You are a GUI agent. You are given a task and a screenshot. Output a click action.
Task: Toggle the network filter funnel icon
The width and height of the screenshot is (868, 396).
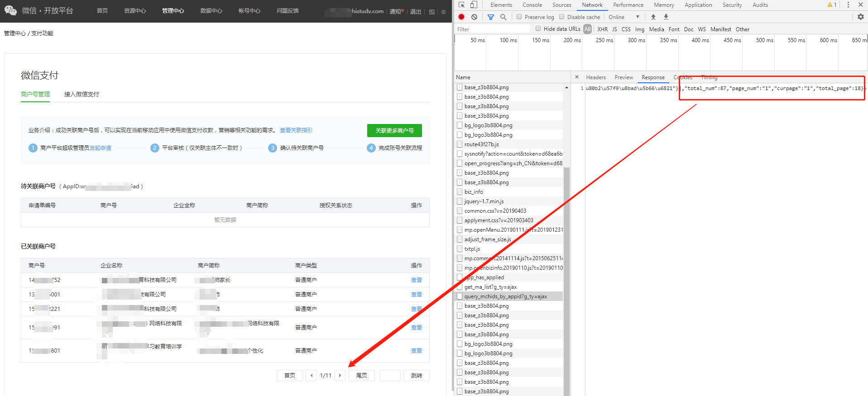click(x=491, y=17)
